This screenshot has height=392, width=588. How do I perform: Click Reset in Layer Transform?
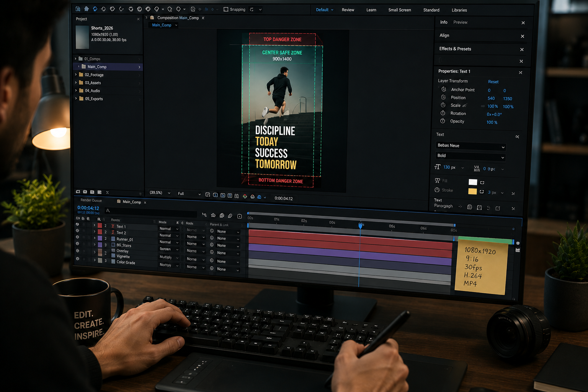coord(493,82)
